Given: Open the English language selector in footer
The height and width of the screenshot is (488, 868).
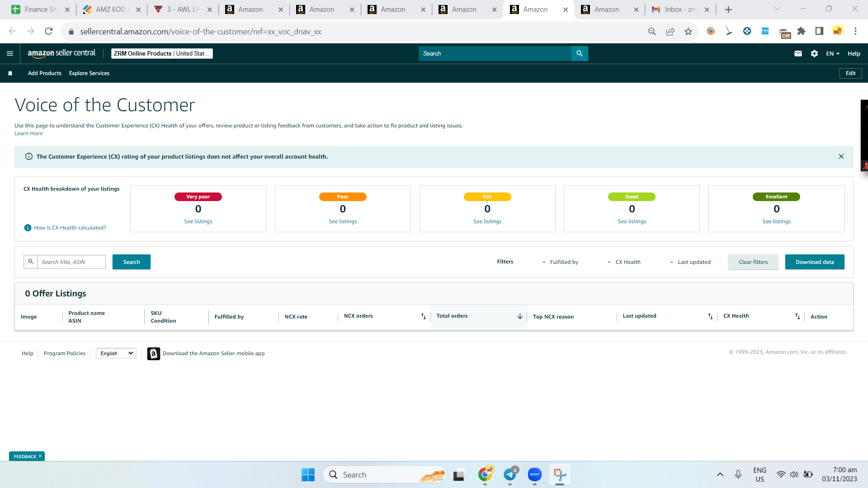Looking at the screenshot, I should click(x=116, y=353).
